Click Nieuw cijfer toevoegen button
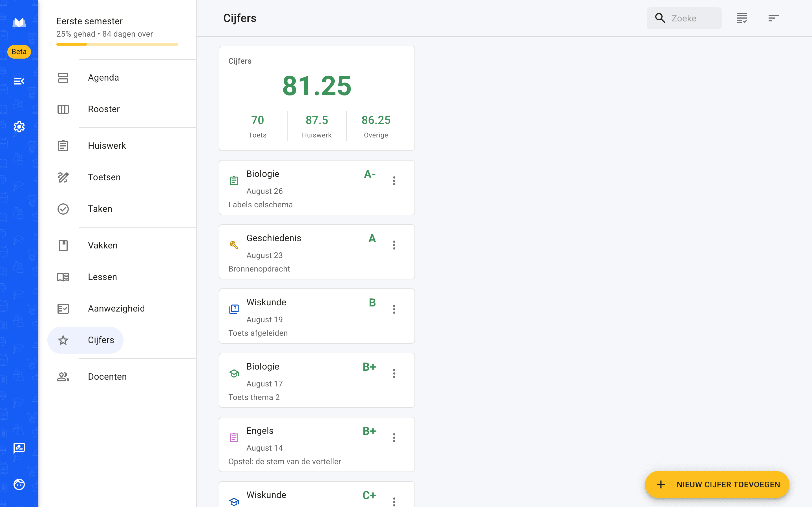The image size is (812, 507). coord(717,484)
